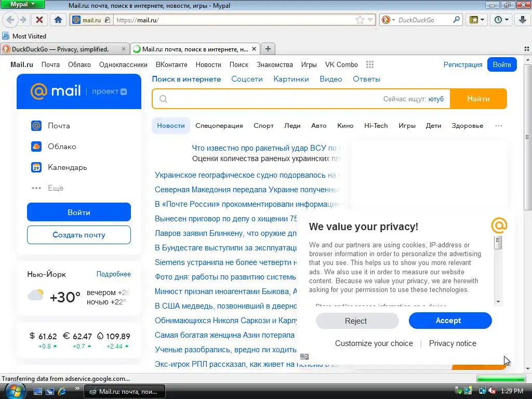Open the Most Visited bookmarks folder
Screen dimensions: 532x399
click(x=24, y=36)
